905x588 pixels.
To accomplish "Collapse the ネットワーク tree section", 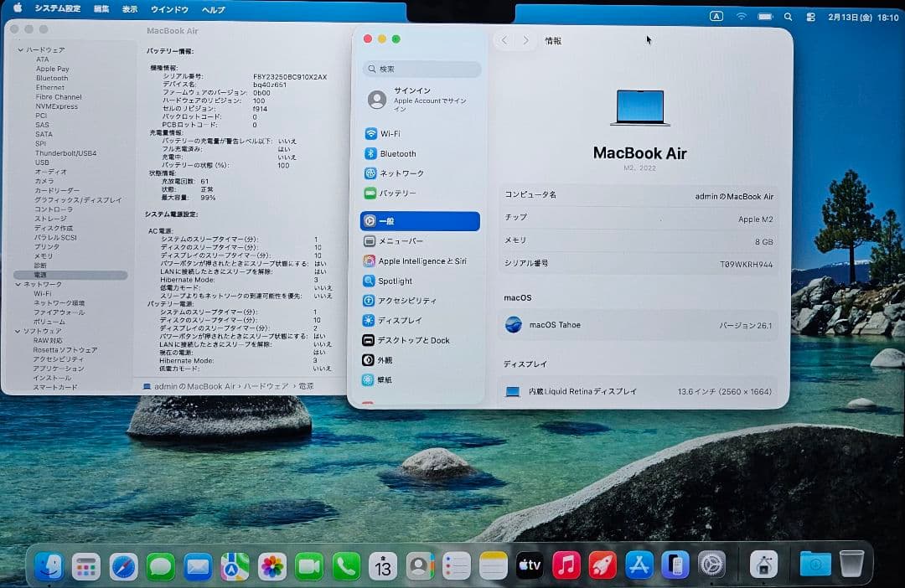I will pos(19,284).
